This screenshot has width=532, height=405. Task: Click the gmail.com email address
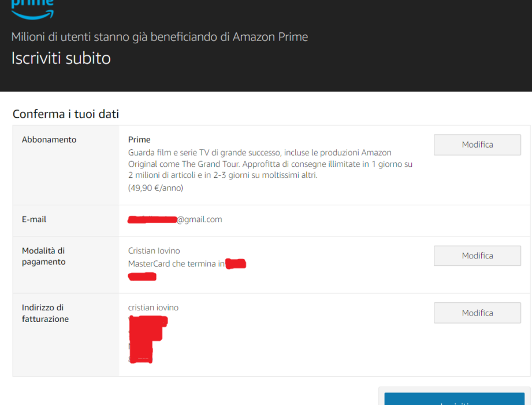174,220
